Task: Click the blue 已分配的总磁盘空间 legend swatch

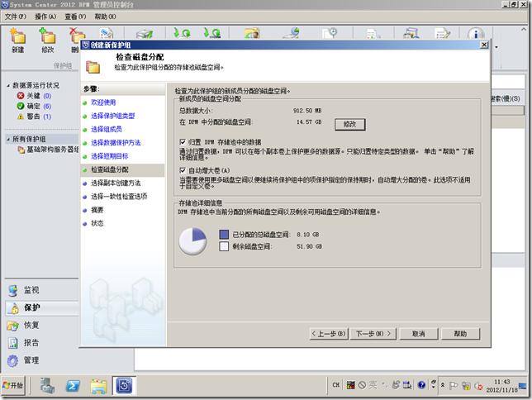Action: (224, 234)
